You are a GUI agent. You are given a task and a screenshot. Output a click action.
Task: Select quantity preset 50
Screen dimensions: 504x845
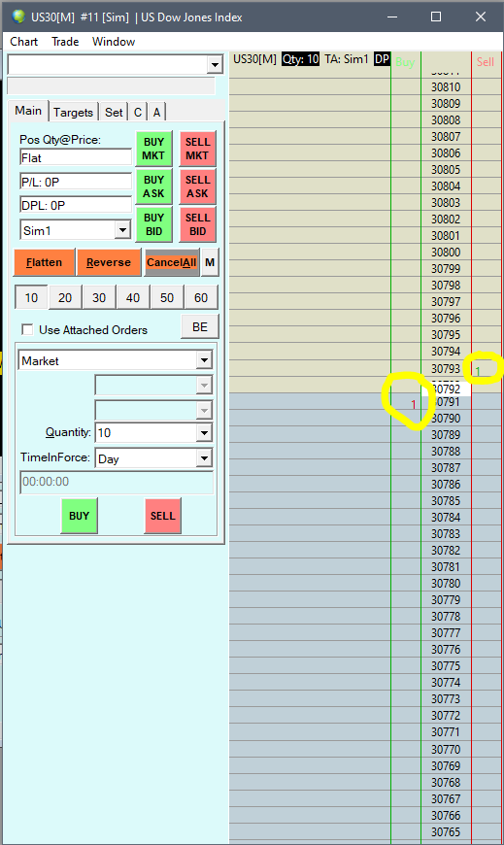point(167,297)
